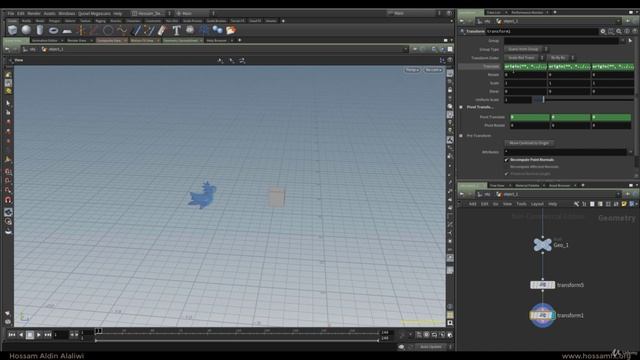Open the Attributes dropdown arrow
The height and width of the screenshot is (360, 640).
click(x=631, y=152)
